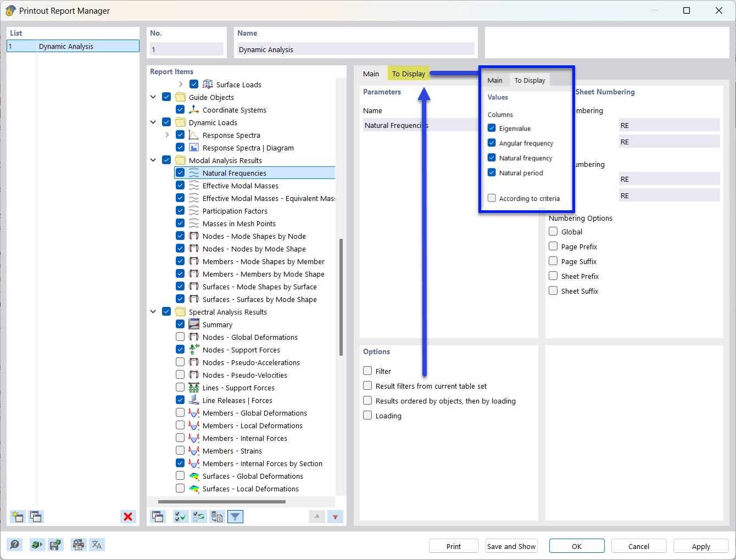This screenshot has height=560, width=736.
Task: Click the Parameters Name field 'Natural Frequencies'
Action: pos(421,125)
